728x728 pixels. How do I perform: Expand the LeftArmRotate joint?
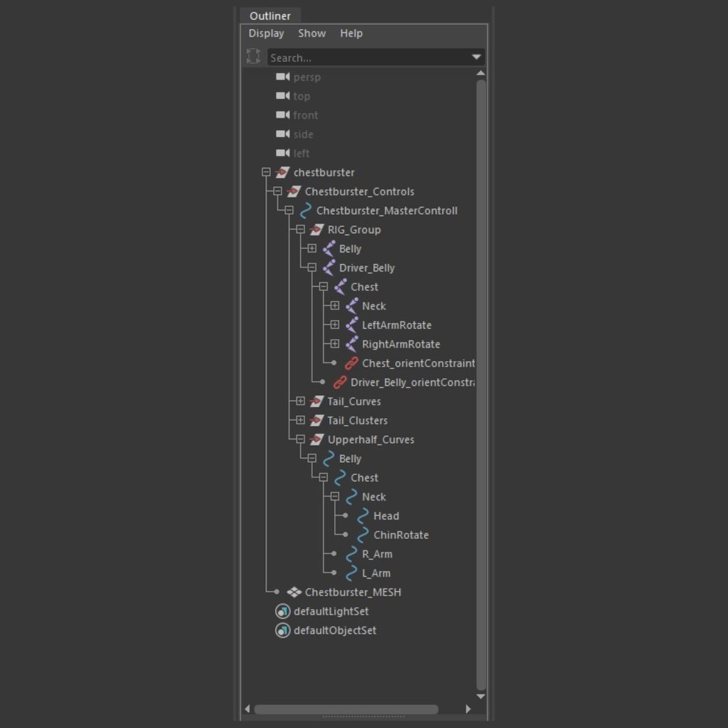pyautogui.click(x=335, y=325)
